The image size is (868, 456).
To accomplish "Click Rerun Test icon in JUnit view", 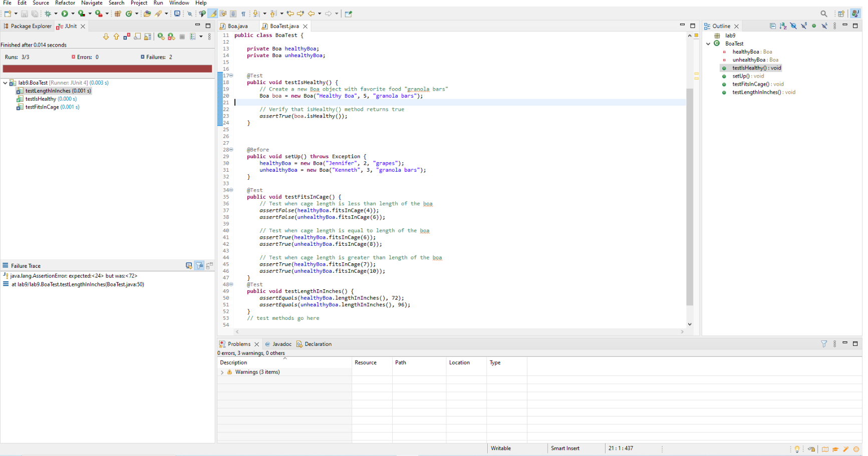I will pos(161,37).
